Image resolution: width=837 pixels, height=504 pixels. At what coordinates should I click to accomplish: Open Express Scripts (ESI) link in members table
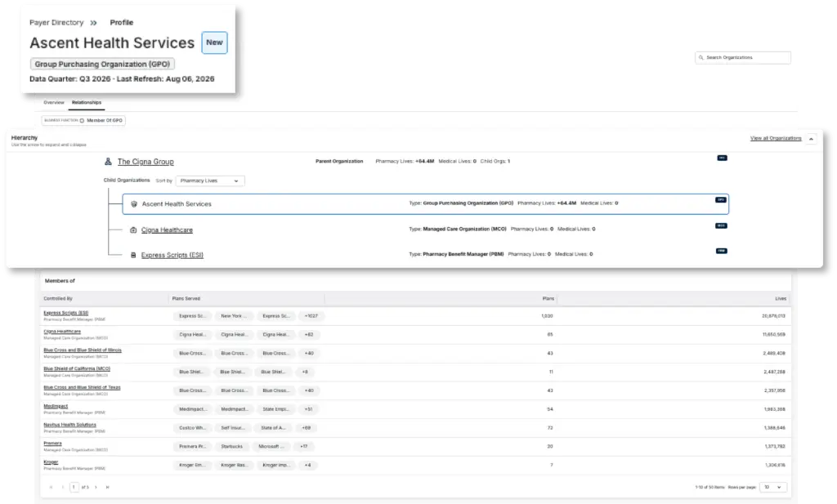pos(65,313)
